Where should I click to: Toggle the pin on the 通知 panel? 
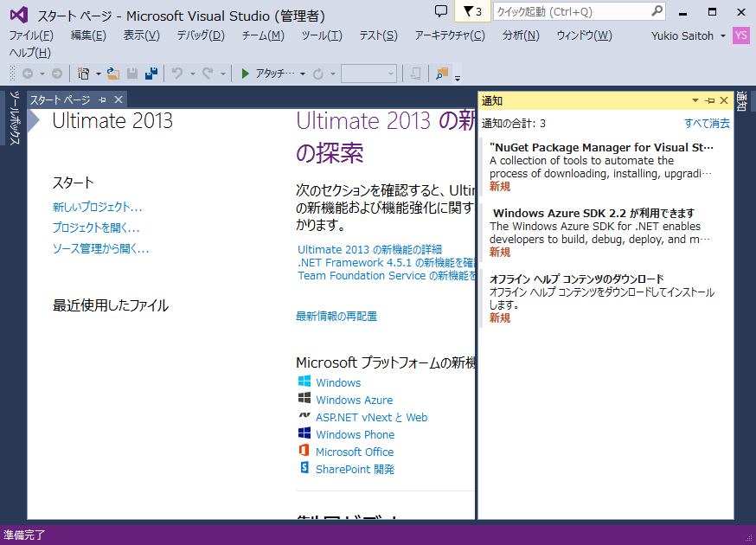tap(709, 101)
